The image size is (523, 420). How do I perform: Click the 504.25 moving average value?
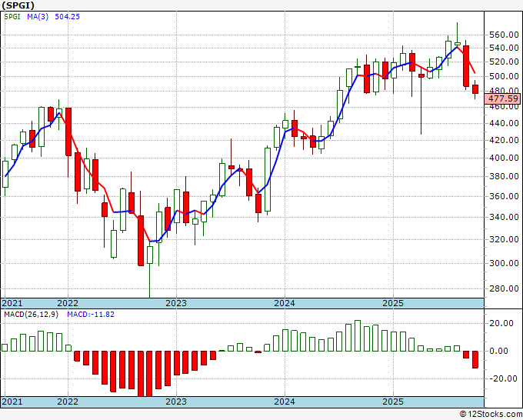point(68,17)
